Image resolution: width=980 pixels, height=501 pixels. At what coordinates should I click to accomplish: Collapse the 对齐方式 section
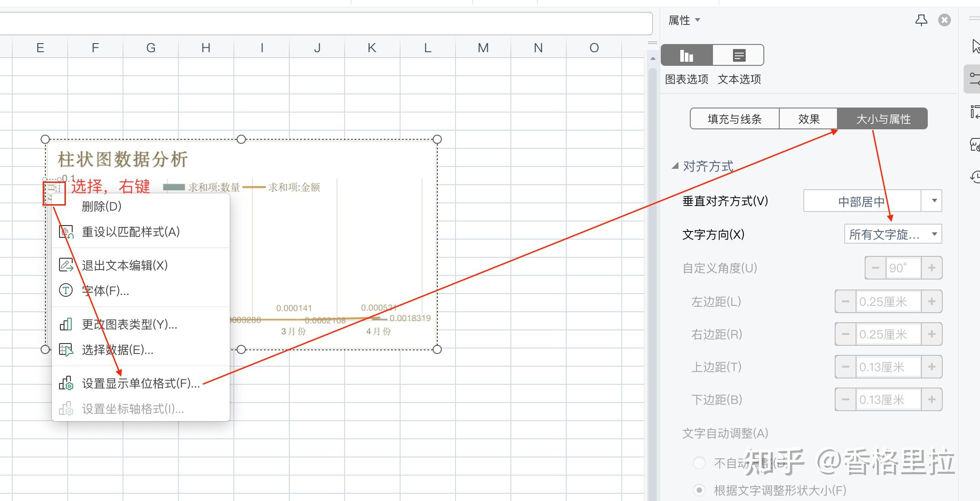point(675,166)
